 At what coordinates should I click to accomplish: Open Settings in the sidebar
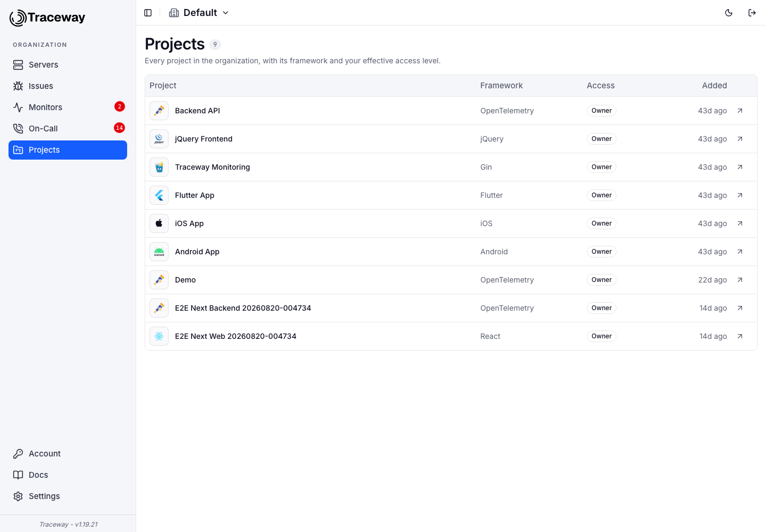68,496
